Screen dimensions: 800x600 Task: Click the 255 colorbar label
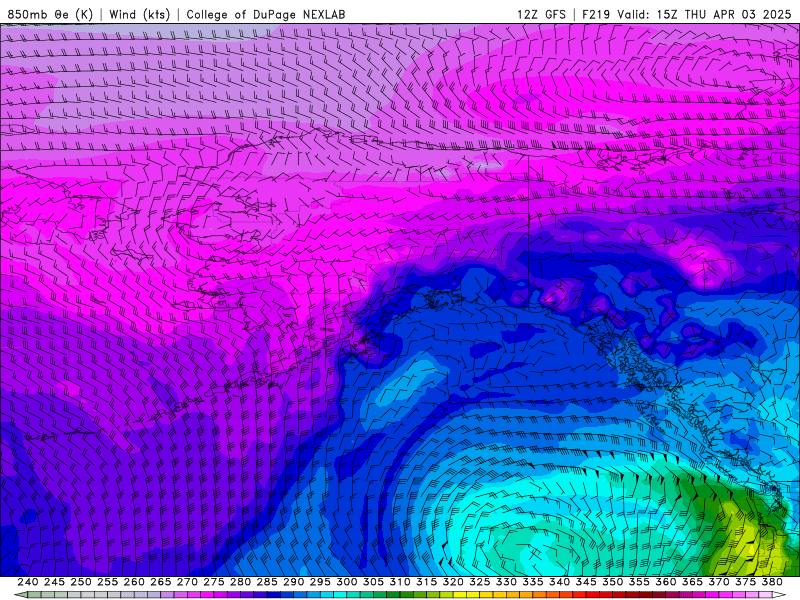coord(107,582)
